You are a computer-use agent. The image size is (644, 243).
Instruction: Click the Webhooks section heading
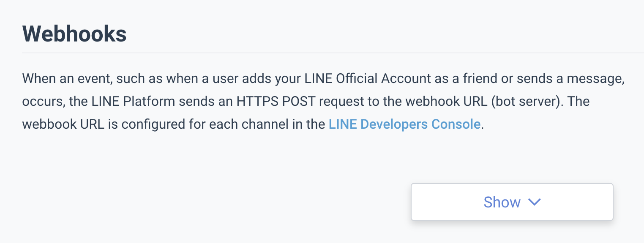click(x=74, y=34)
